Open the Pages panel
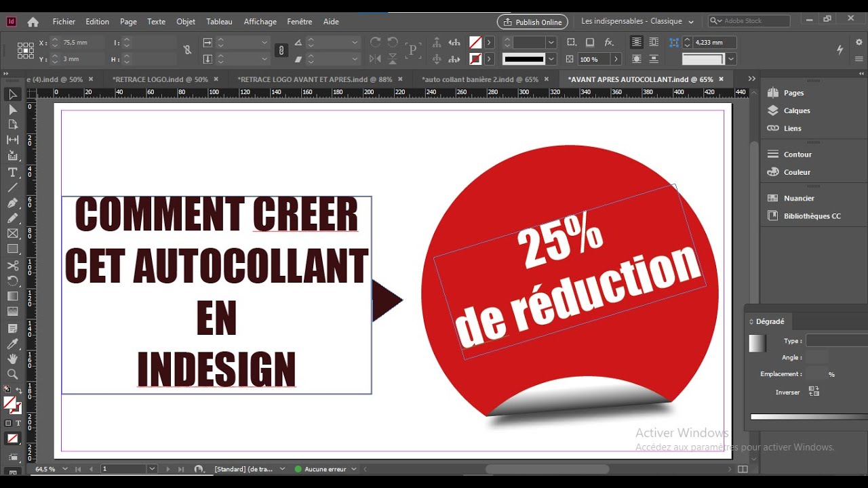 click(793, 93)
